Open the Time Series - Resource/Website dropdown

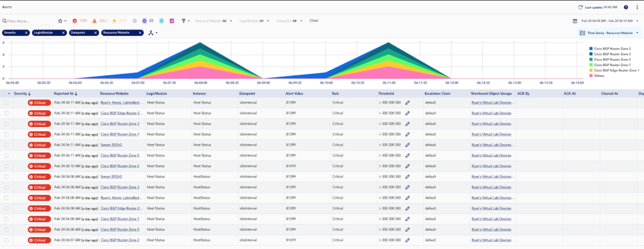609,33
